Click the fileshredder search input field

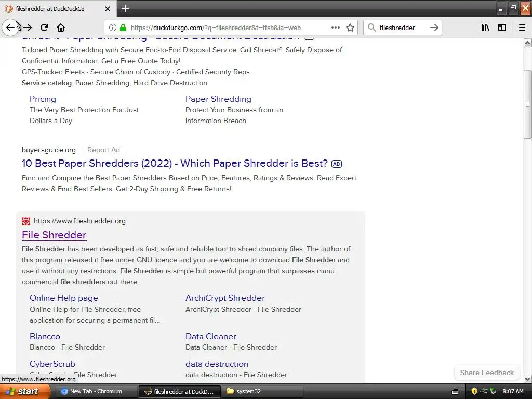(x=403, y=28)
